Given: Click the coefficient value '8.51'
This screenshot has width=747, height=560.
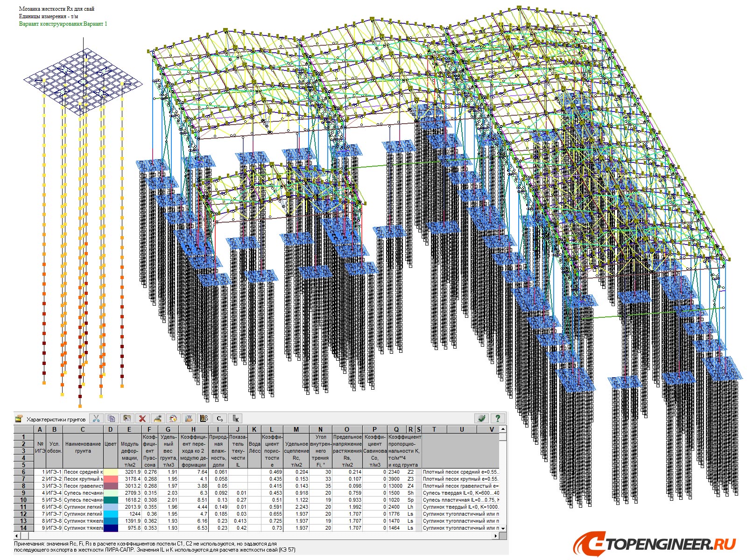Looking at the screenshot, I should (202, 500).
